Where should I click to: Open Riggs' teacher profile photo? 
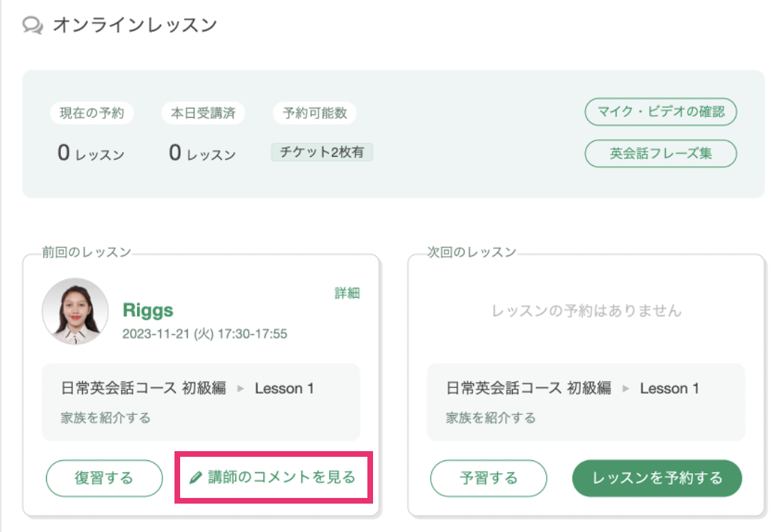75,311
